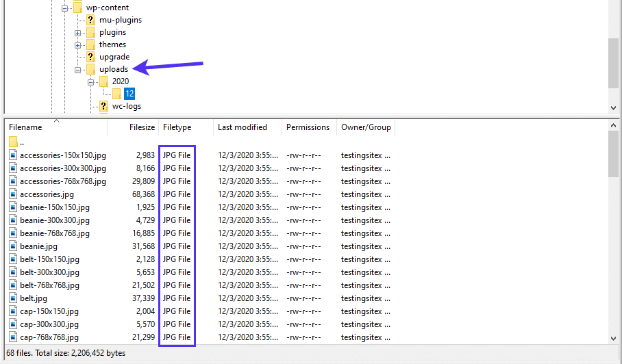Click the beanie.jpg file icon
622x364 pixels.
(x=13, y=246)
